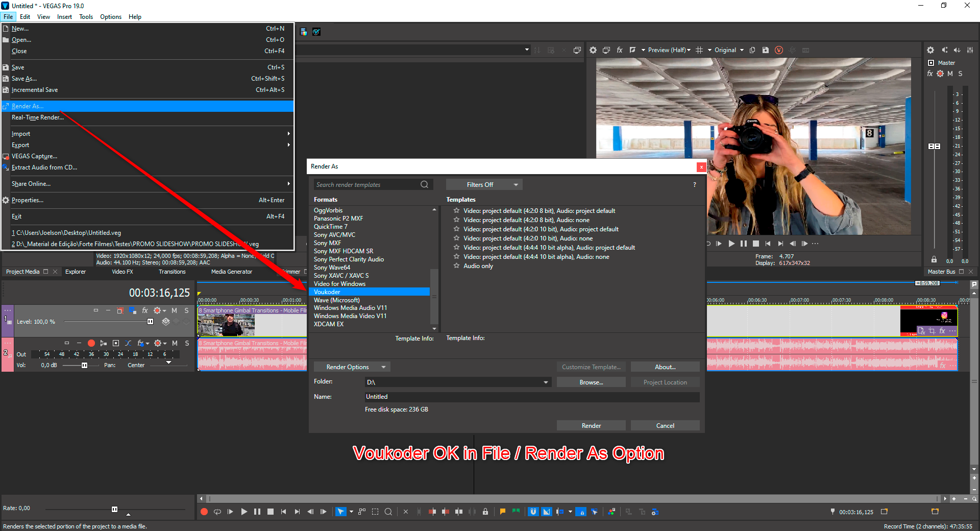This screenshot has width=980, height=531.
Task: Click the About... button in Render As
Action: pyautogui.click(x=665, y=367)
